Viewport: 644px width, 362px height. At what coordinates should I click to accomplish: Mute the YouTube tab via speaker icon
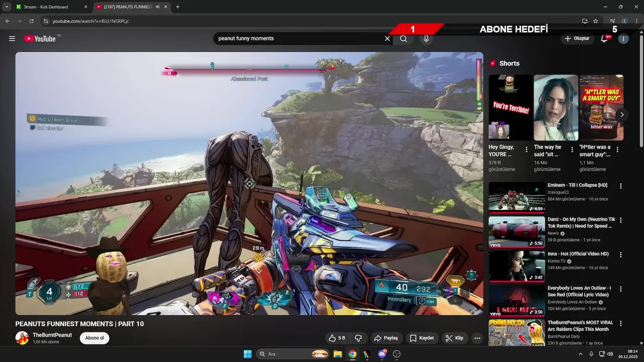point(157,7)
